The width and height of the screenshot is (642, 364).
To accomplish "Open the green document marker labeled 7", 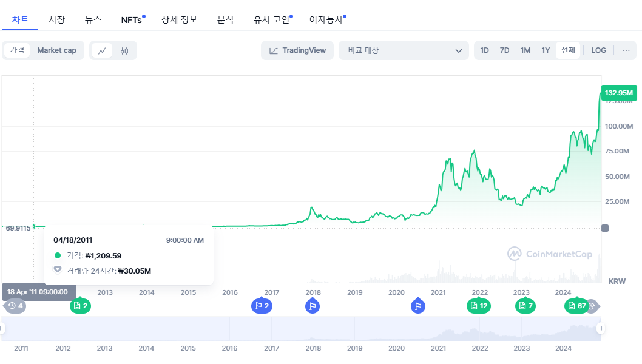I will coord(525,306).
